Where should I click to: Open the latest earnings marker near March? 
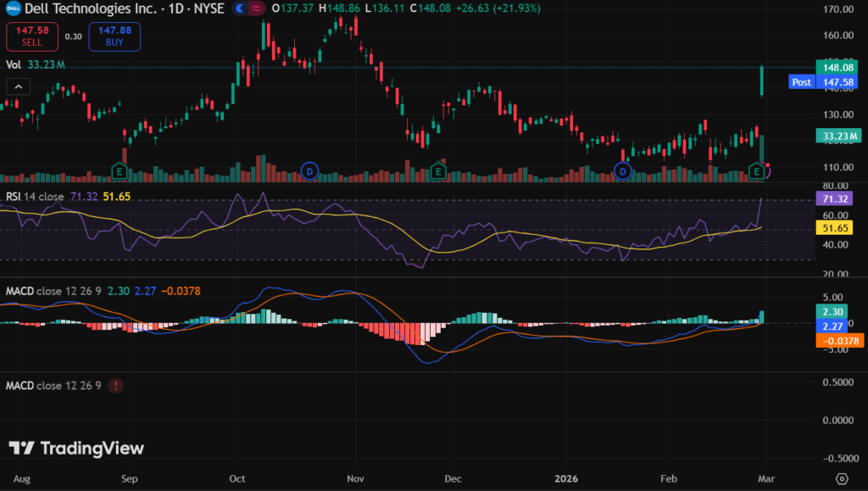[757, 172]
